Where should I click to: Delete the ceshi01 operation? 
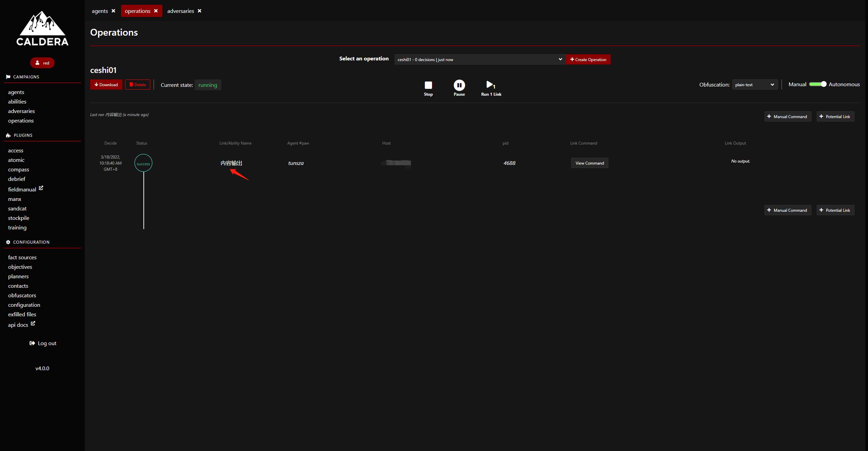[x=138, y=84]
